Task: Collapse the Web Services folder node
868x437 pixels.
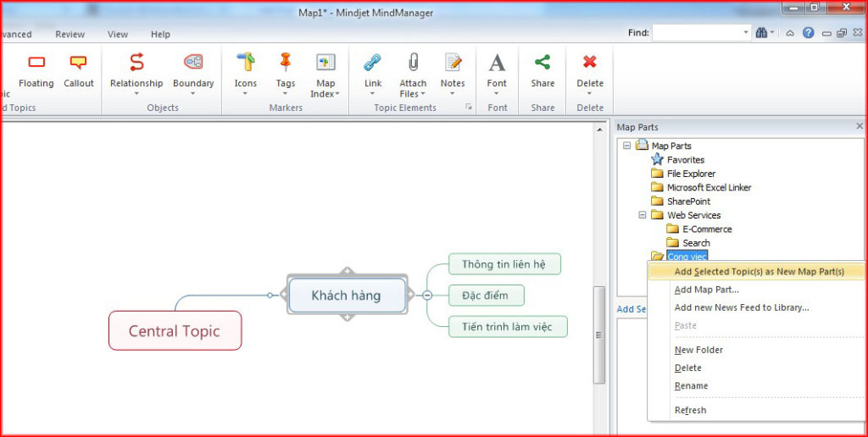Action: (x=643, y=215)
